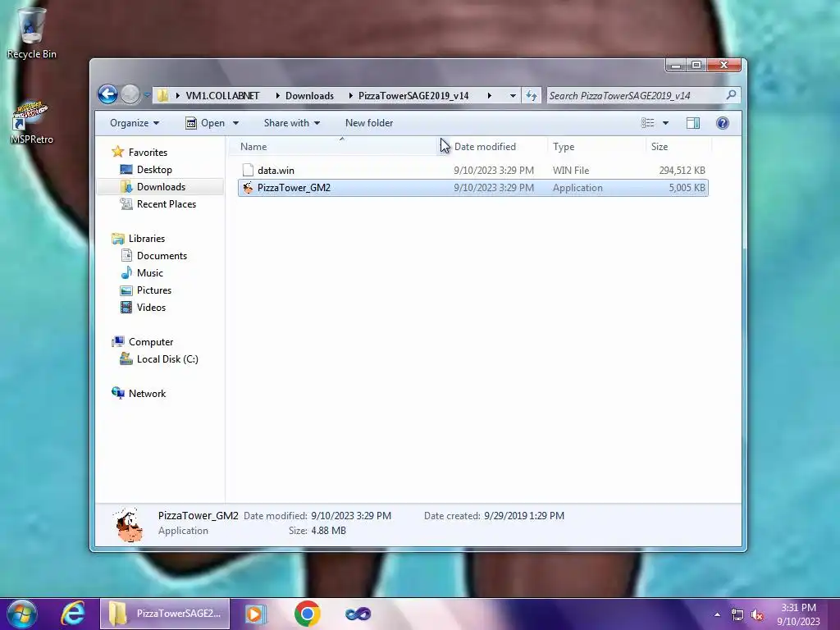Viewport: 840px width, 630px height.
Task: Open the Windows Start orb
Action: 22,614
